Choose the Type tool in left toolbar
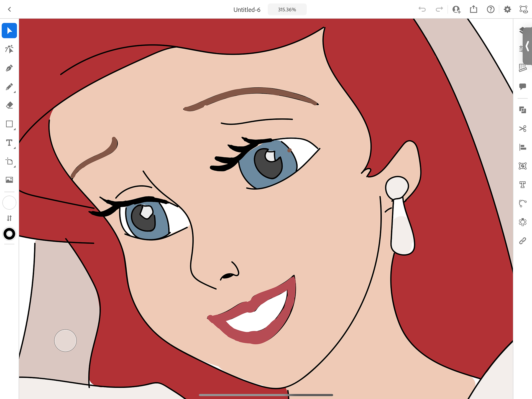This screenshot has height=399, width=532. [x=9, y=143]
